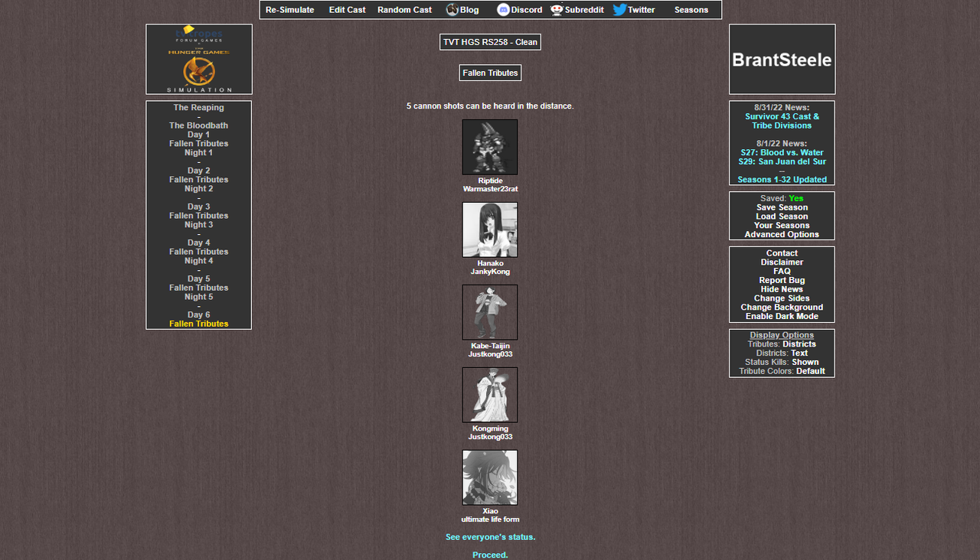
Task: Click Re-Simulate in the top bar
Action: tap(290, 9)
